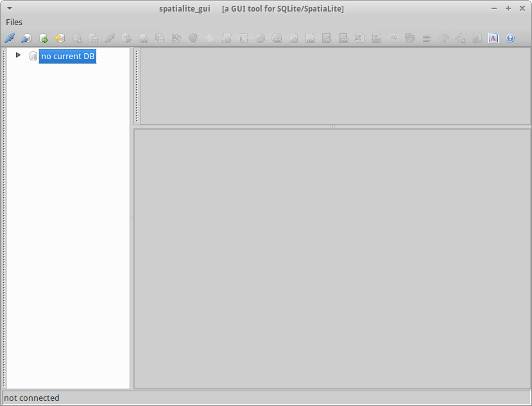Load existing DB into memory (green arrow)

tap(43, 38)
